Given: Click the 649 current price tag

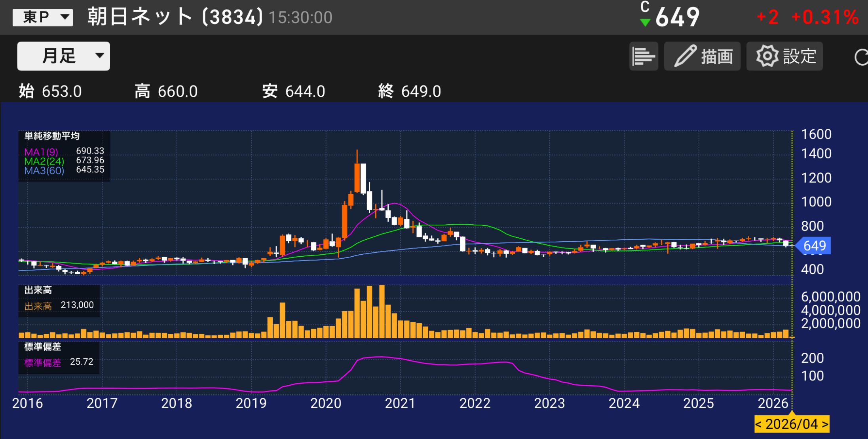Looking at the screenshot, I should (814, 246).
